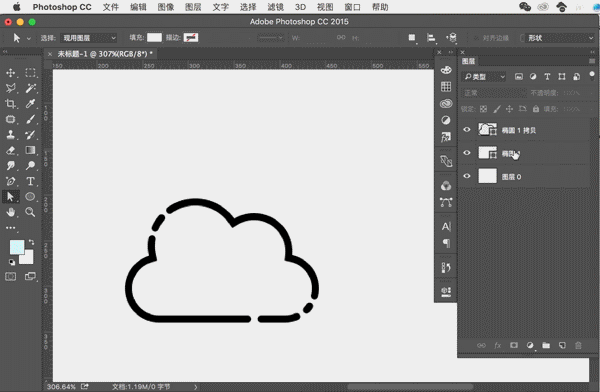
Task: Open the 文件 menu
Action: pyautogui.click(x=111, y=7)
